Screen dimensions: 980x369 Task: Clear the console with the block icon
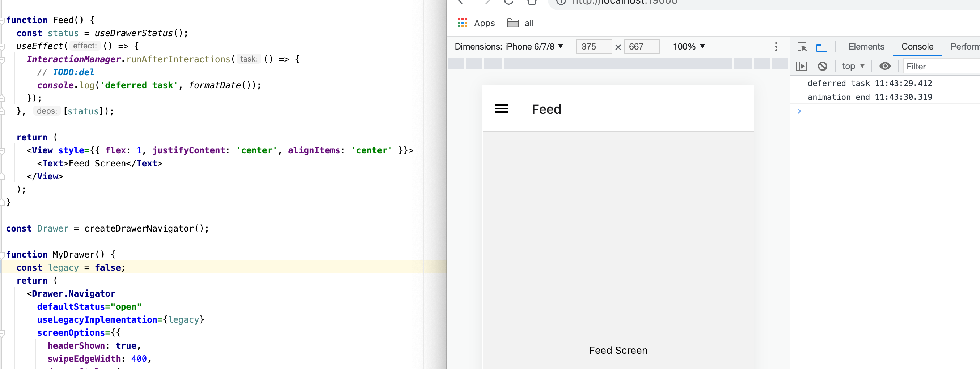pos(823,66)
